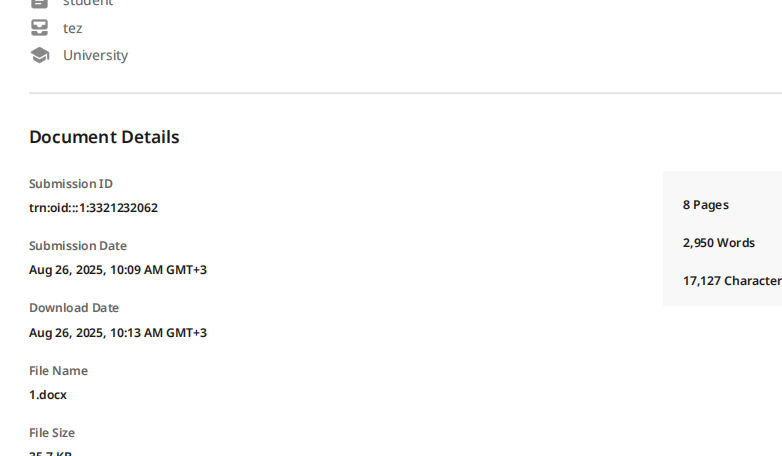Click the File Name label
The height and width of the screenshot is (456, 782).
point(58,371)
